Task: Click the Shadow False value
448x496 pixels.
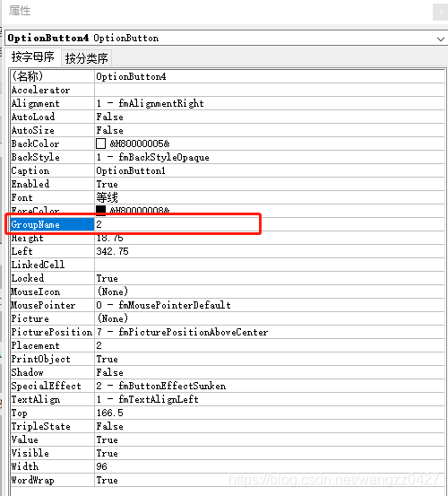Action: pyautogui.click(x=109, y=372)
